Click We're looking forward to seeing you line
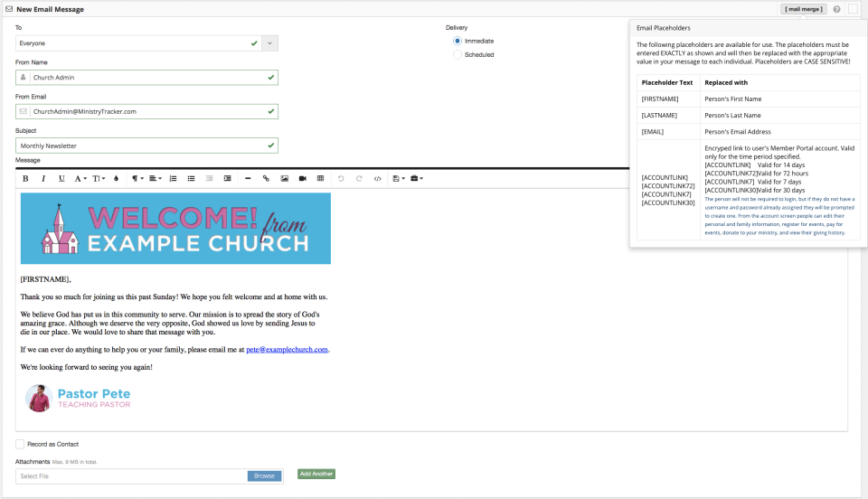This screenshot has height=499, width=868. click(87, 367)
